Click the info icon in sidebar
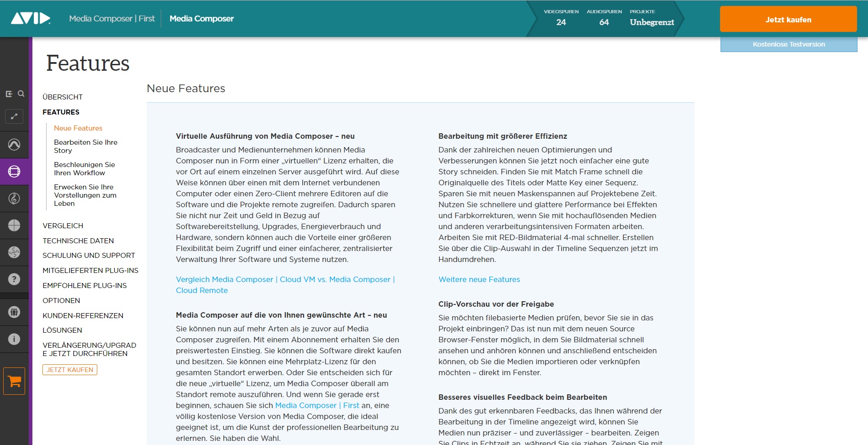Viewport: 868px width, 445px height. pos(14,339)
